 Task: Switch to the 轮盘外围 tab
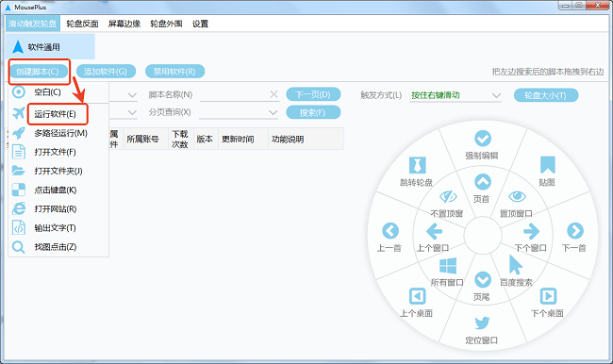[x=167, y=24]
